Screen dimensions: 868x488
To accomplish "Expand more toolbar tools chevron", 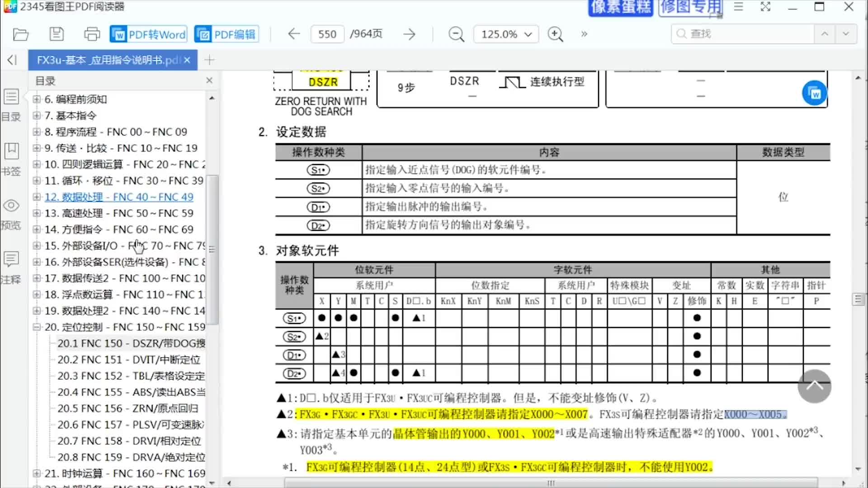I will click(x=584, y=34).
